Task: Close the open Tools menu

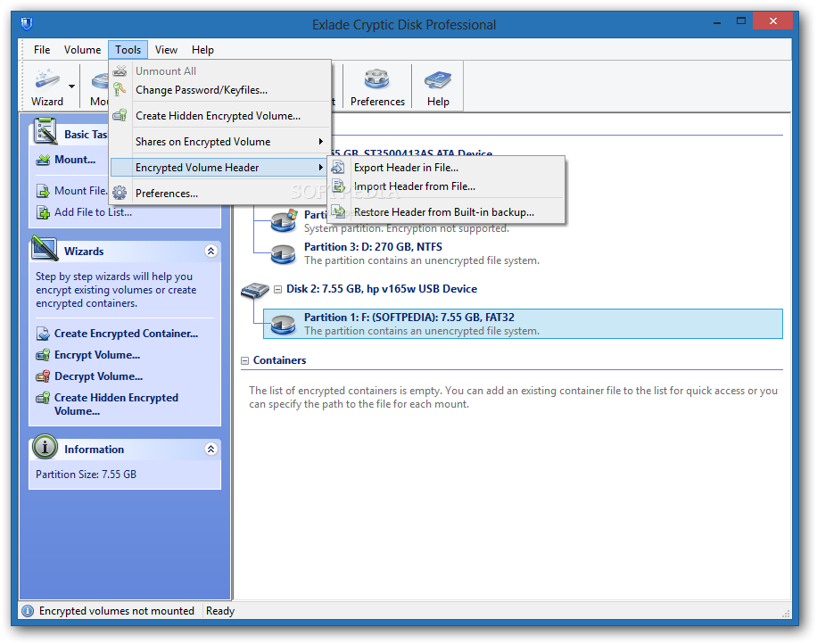Action: point(128,49)
